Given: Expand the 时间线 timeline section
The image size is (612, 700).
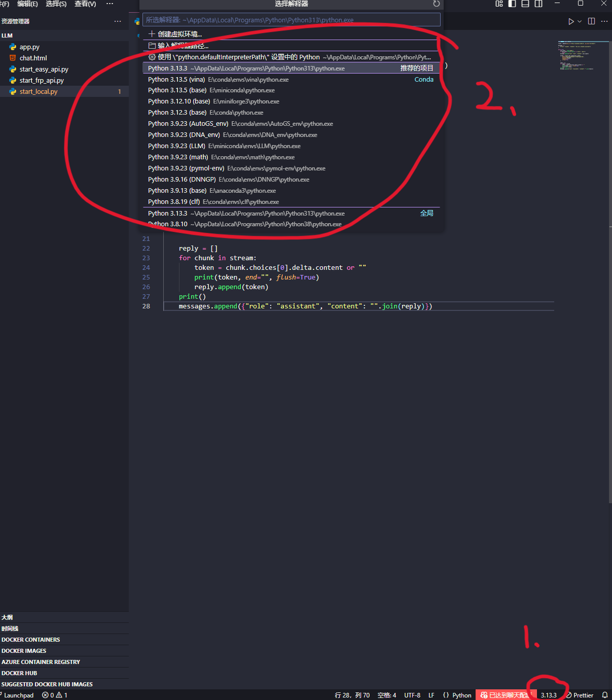Looking at the screenshot, I should pos(64,628).
